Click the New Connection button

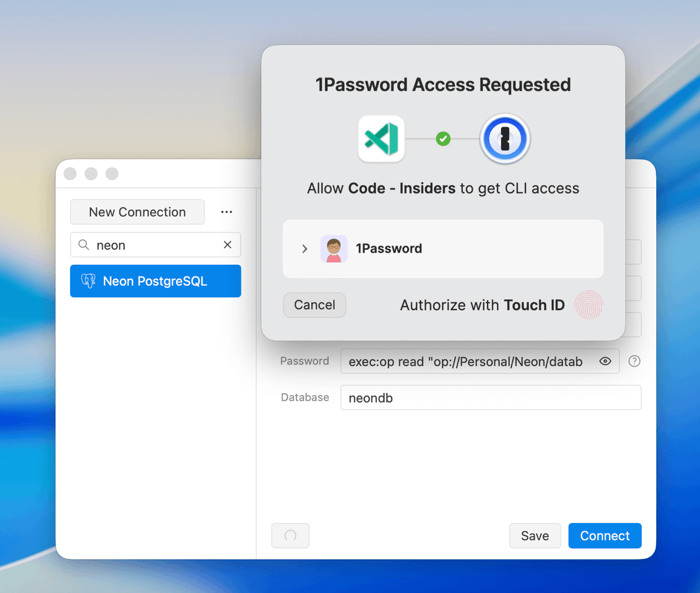[138, 212]
